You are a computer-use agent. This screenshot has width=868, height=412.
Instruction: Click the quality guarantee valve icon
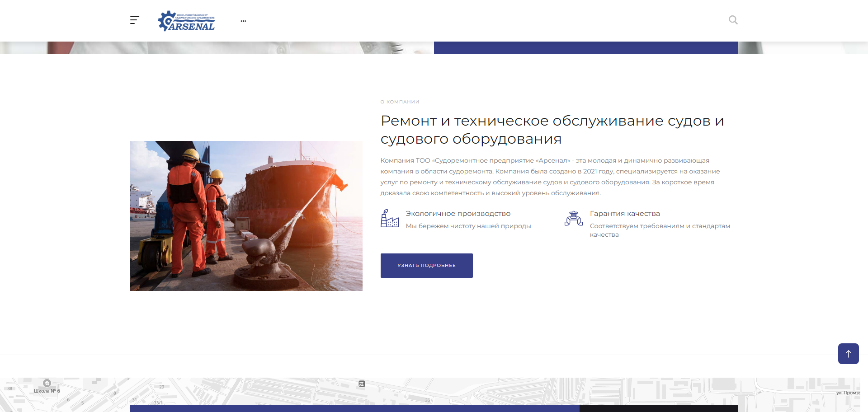tap(574, 218)
